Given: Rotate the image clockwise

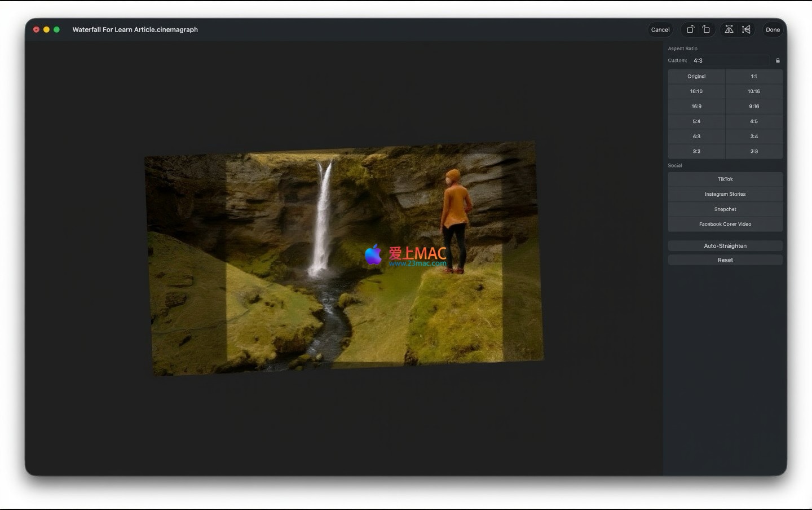Looking at the screenshot, I should tap(690, 29).
